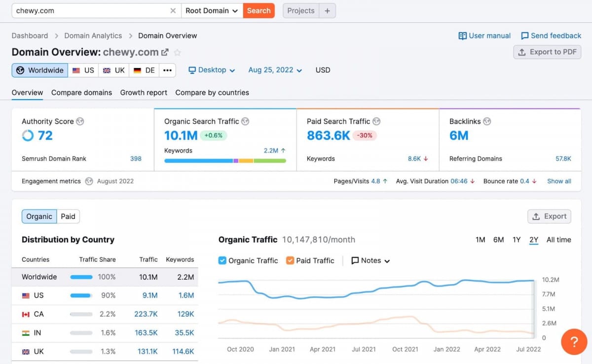The height and width of the screenshot is (364, 592).
Task: Expand the Notes dropdown on the chart
Action: click(x=370, y=260)
